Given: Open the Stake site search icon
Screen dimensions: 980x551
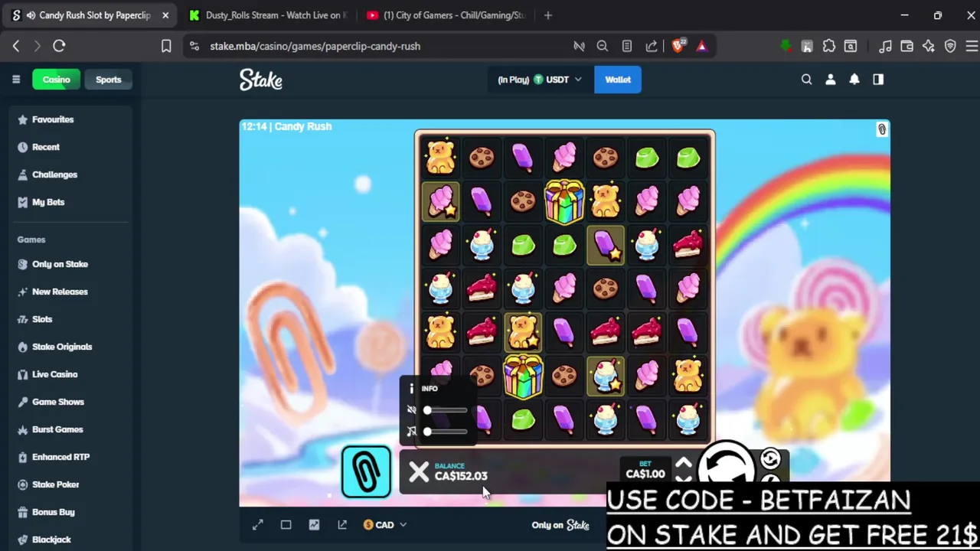Looking at the screenshot, I should pos(806,80).
